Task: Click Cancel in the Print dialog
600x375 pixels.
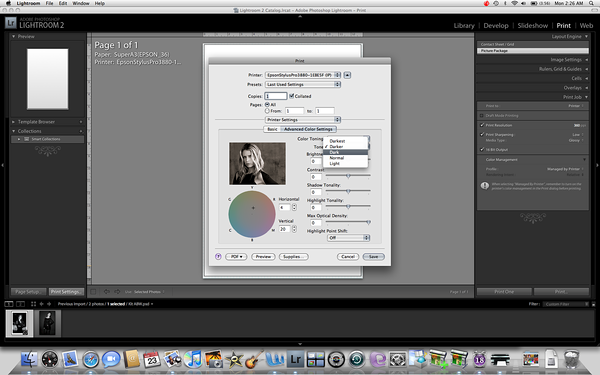Action: [x=348, y=256]
